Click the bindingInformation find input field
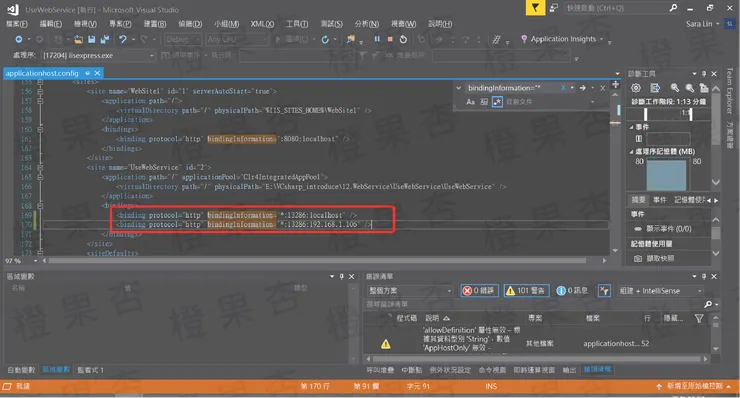This screenshot has height=398, width=740. coord(512,88)
